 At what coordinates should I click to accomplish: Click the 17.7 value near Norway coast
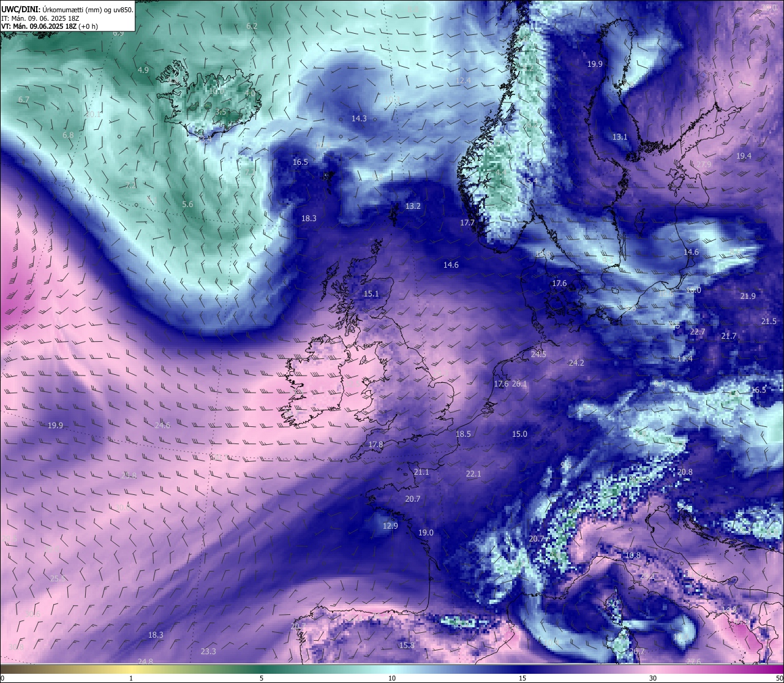[467, 222]
